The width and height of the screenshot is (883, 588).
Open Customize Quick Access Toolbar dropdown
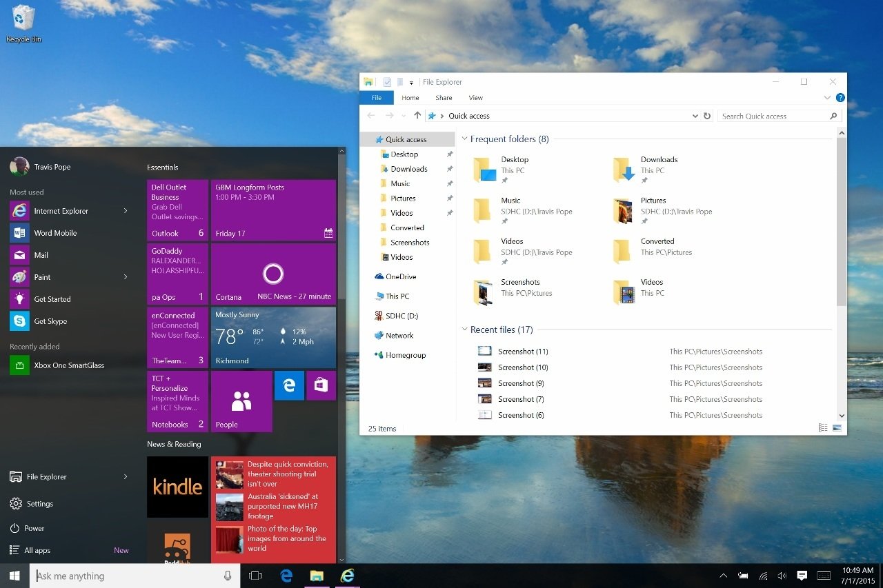(411, 83)
